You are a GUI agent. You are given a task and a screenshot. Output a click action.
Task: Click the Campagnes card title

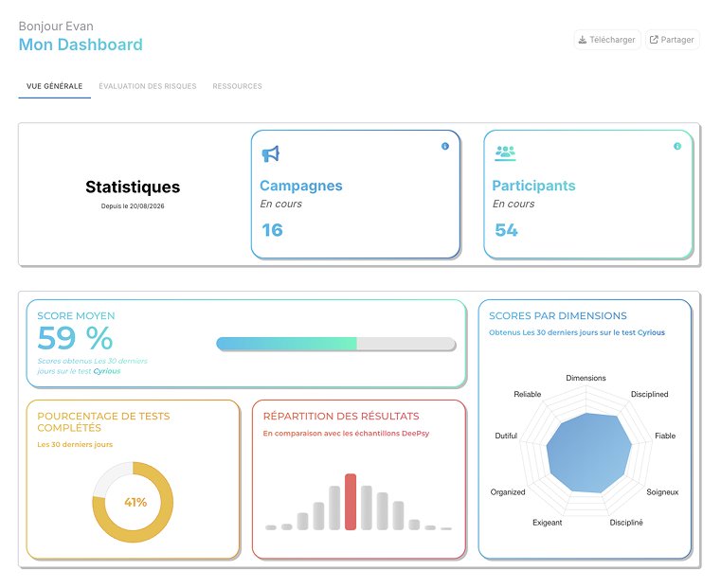click(x=301, y=186)
